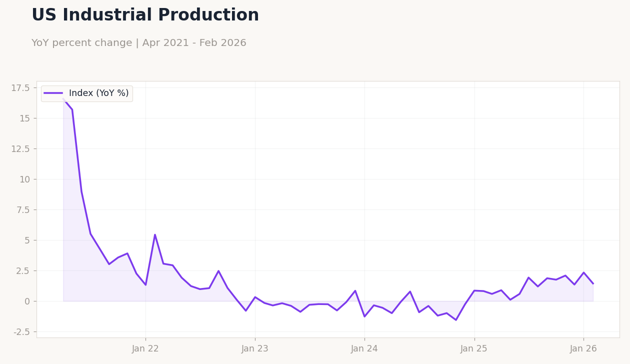Click the Jan 26 x-axis label
The width and height of the screenshot is (630, 364).
tap(583, 349)
